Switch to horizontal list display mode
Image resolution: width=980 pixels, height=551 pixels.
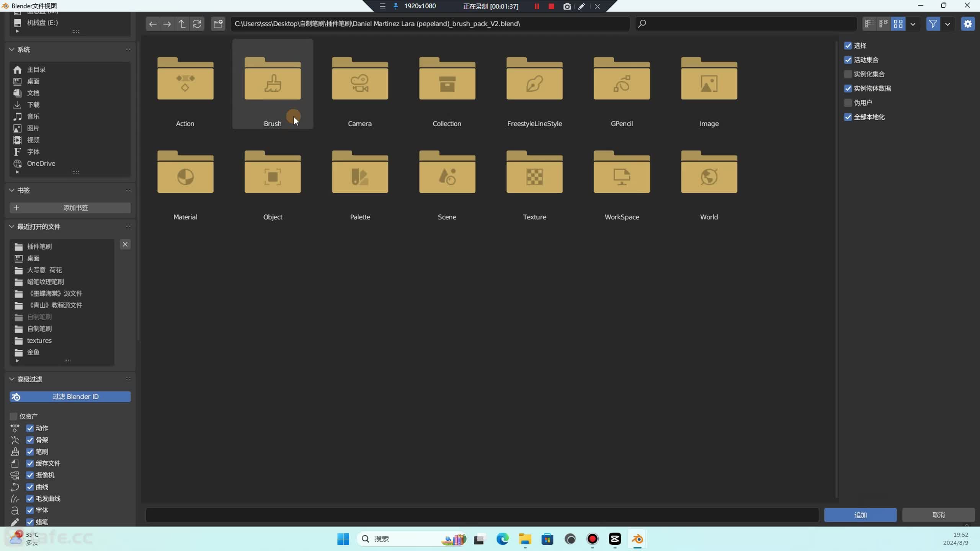click(884, 24)
